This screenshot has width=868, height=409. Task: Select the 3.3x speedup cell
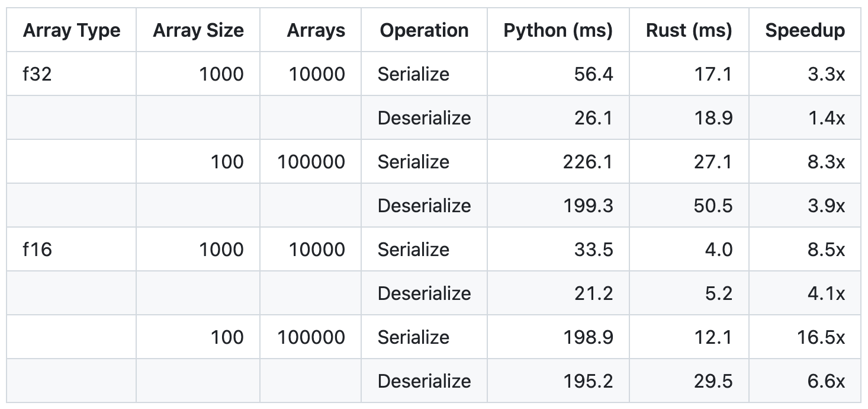click(x=827, y=74)
